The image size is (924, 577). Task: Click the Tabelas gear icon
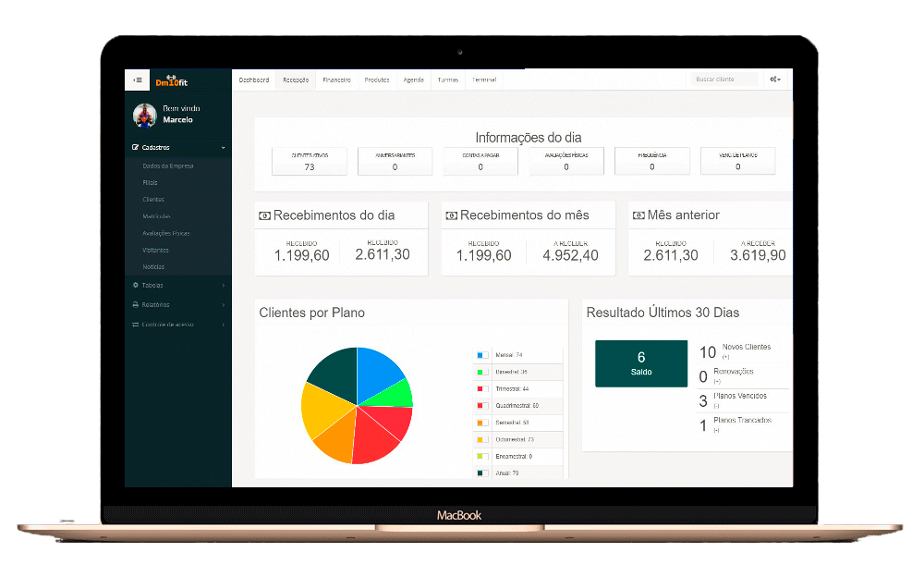point(136,286)
